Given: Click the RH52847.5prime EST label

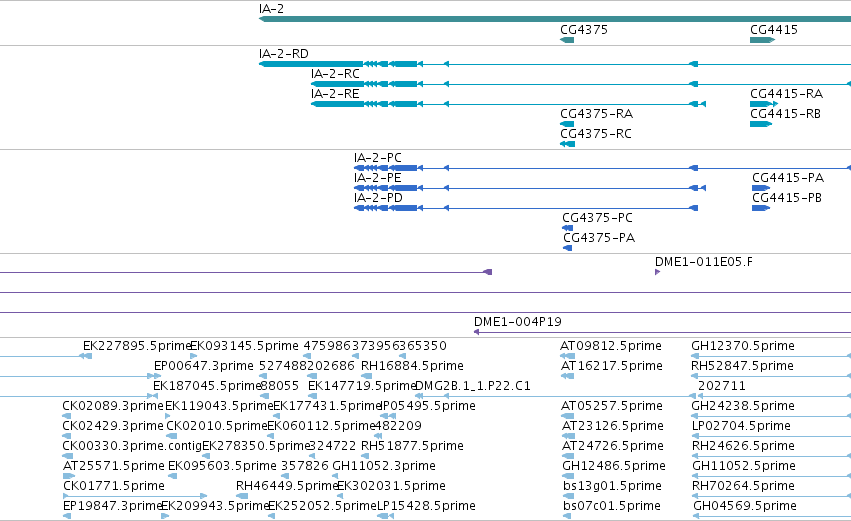Looking at the screenshot, I should tap(742, 366).
